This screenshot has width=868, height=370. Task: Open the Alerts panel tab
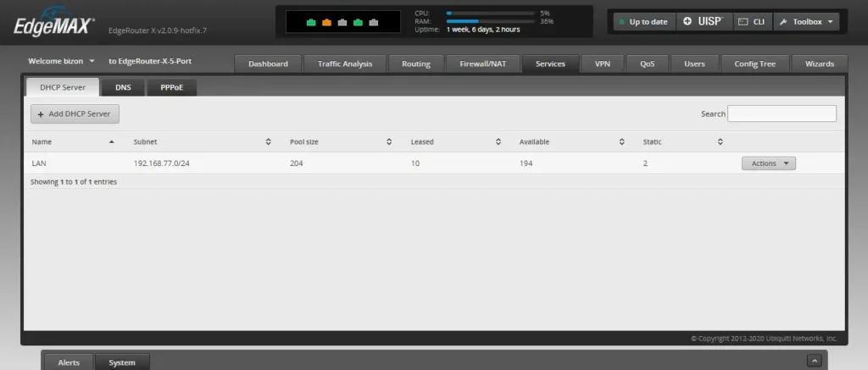pos(69,363)
